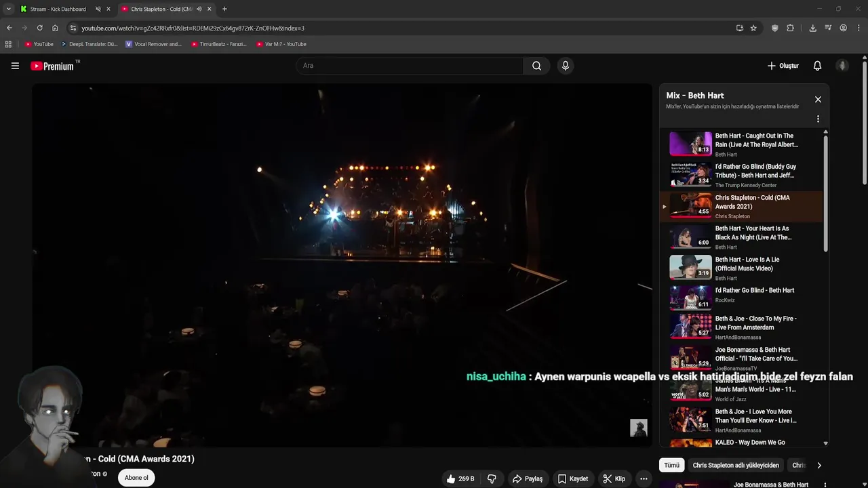This screenshot has width=868, height=488.
Task: Save video with Kaydet button
Action: pos(573,479)
